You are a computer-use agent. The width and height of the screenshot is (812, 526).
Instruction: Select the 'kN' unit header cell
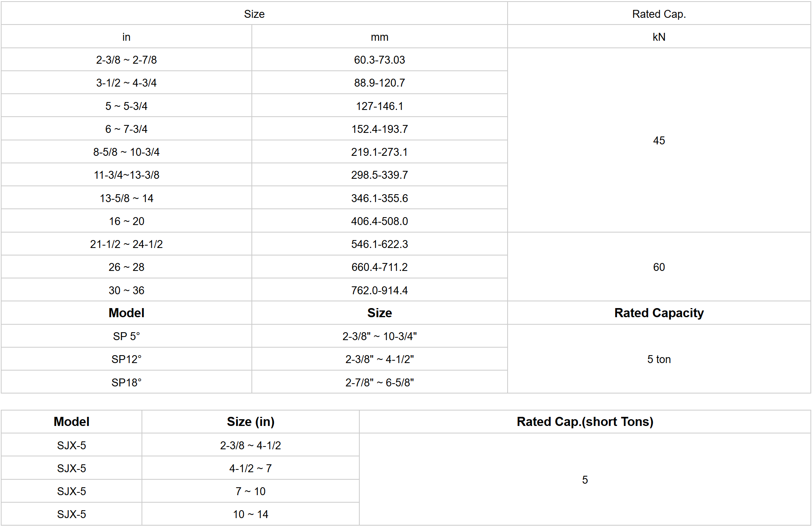(x=659, y=37)
